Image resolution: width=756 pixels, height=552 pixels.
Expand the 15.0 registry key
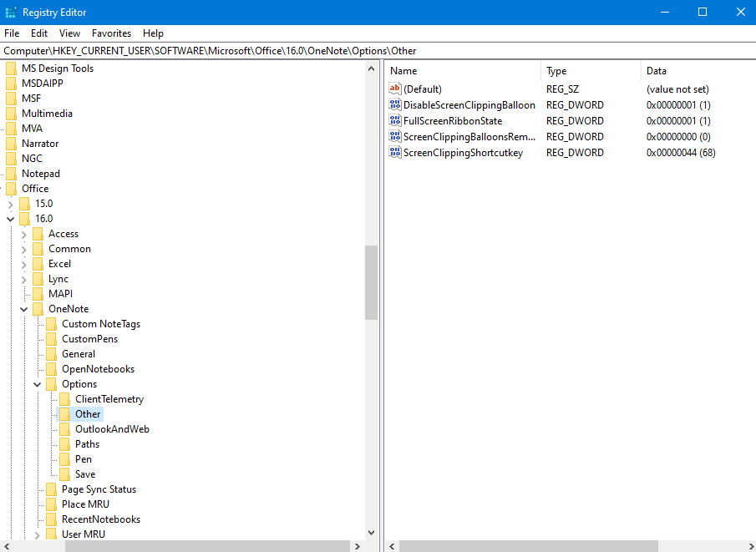click(11, 204)
